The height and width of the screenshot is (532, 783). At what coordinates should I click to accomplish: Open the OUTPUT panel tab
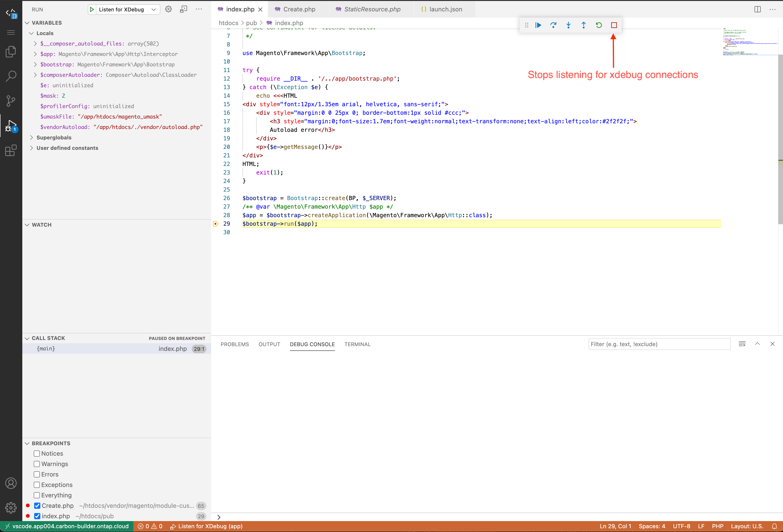pyautogui.click(x=269, y=344)
